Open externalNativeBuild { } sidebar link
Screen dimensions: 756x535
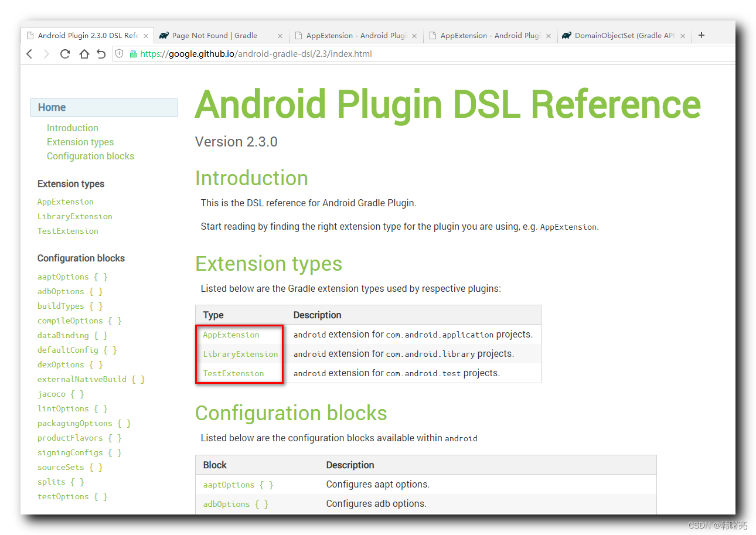click(x=91, y=379)
